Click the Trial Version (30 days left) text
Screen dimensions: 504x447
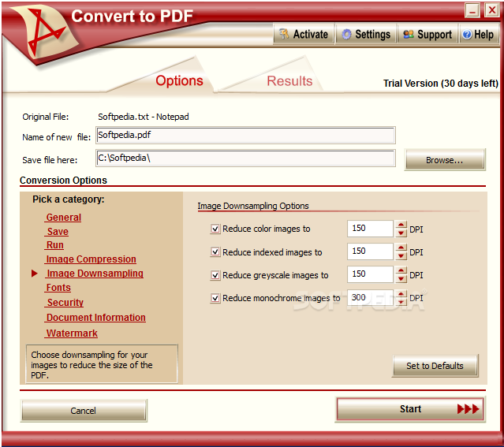pos(441,84)
